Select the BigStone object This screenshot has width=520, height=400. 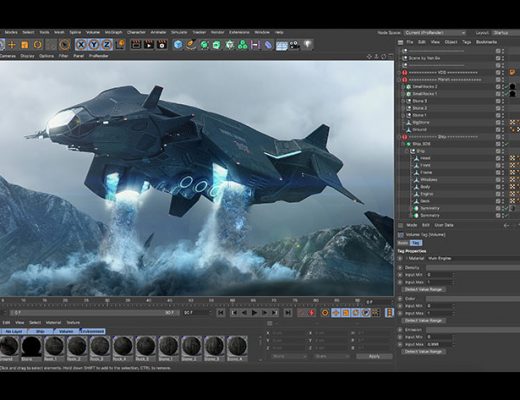click(421, 122)
